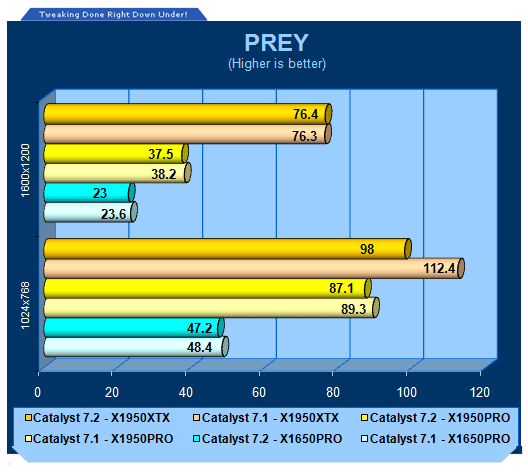Click the legend label Catalyst 7.1 - X1950PRO
The width and height of the screenshot is (528, 476).
[x=103, y=439]
